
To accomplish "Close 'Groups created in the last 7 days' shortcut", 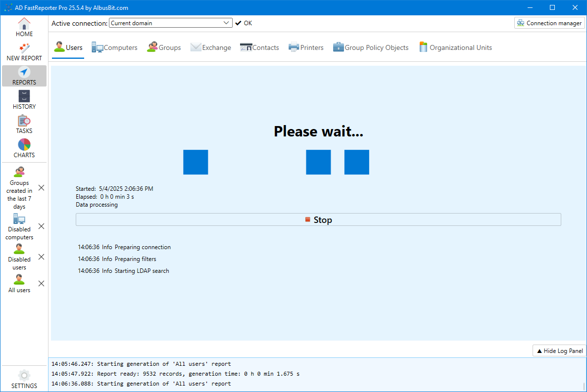I will coord(42,188).
